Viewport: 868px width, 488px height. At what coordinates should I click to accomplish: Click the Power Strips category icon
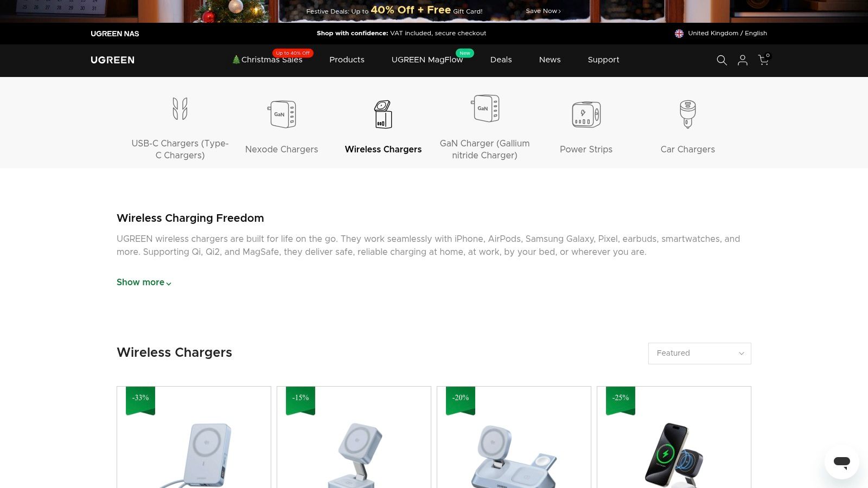[x=586, y=114]
